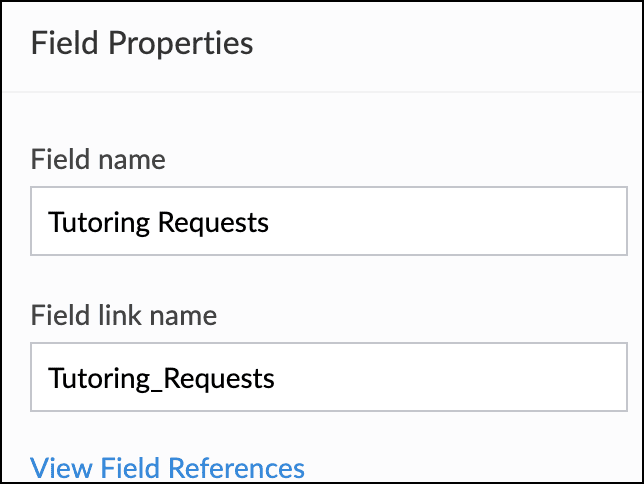Click empty space after "Tutoring Requests" text

click(x=450, y=221)
